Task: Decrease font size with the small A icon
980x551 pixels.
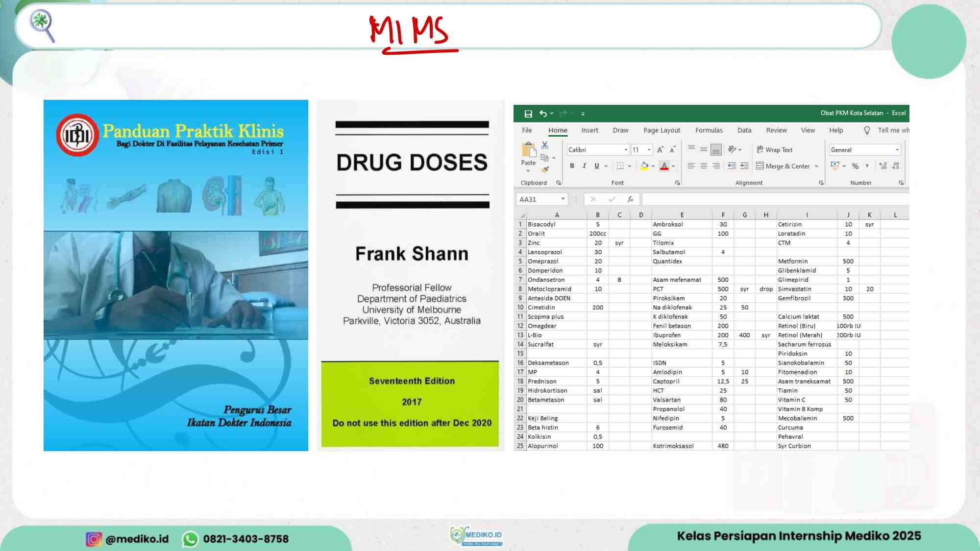Action: pos(673,150)
